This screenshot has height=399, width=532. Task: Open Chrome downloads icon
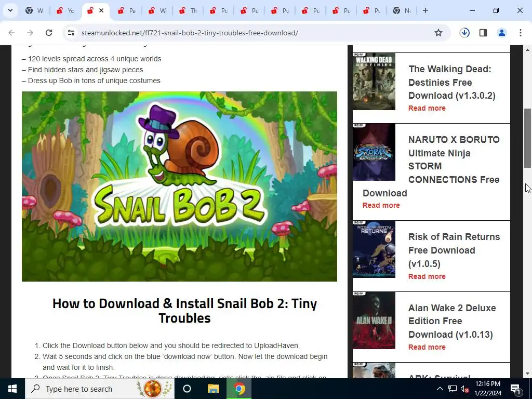coord(464,33)
